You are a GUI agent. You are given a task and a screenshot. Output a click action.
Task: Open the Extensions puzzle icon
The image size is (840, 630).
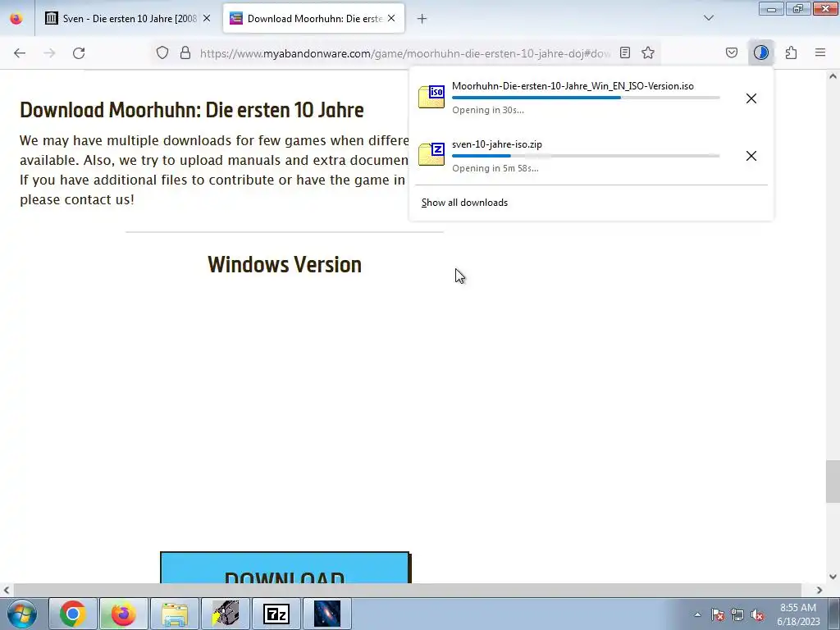791,52
